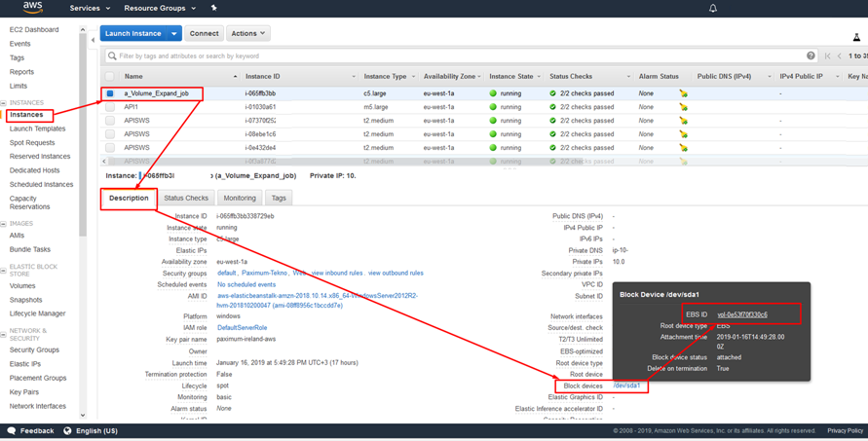Open Security Groups in sidebar
Screen dimensions: 868x441
[x=34, y=350]
